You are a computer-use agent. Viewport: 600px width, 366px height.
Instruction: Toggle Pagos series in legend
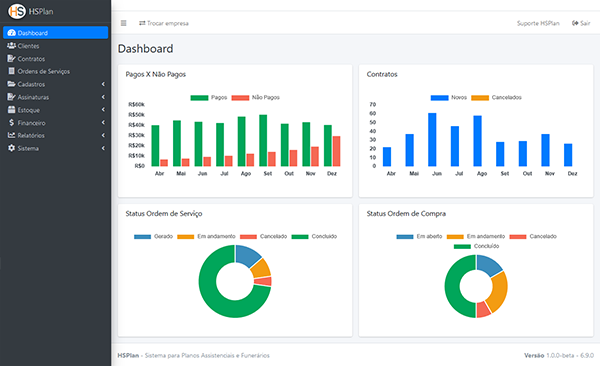209,98
